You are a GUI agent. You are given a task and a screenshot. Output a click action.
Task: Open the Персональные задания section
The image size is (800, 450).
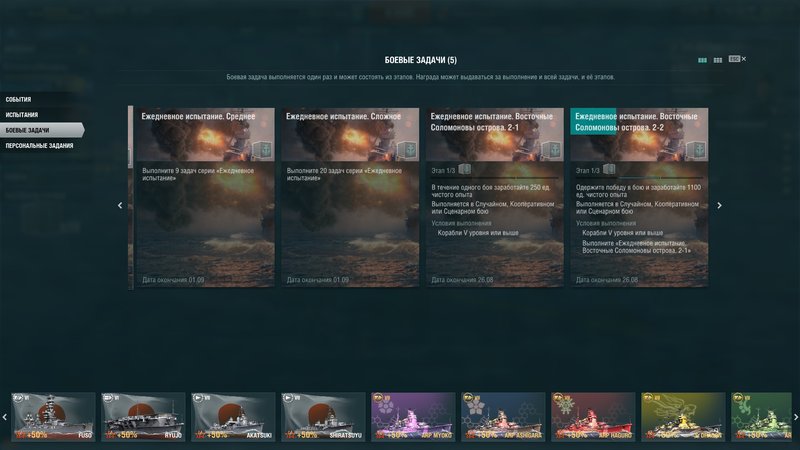point(39,146)
